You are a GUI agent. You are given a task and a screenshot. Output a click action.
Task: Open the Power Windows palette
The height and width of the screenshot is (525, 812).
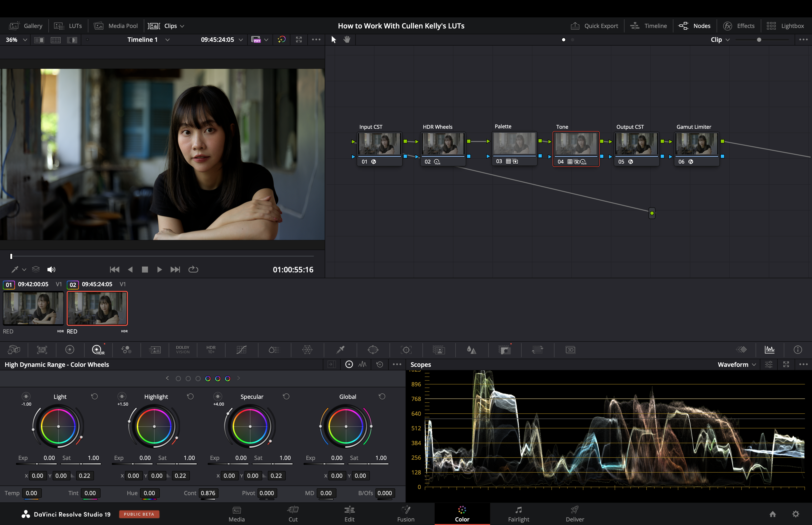(373, 350)
